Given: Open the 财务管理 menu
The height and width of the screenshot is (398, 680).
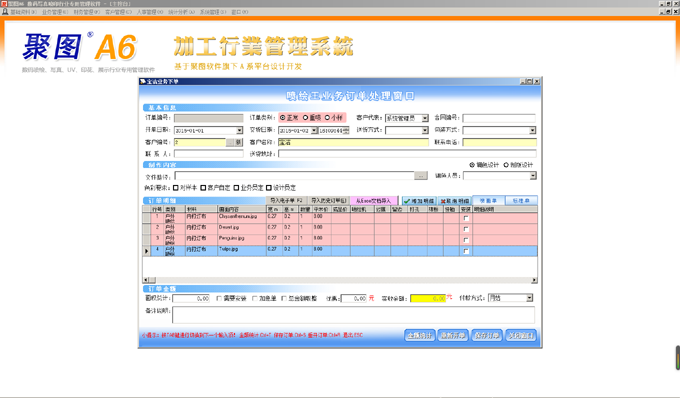Looking at the screenshot, I should (x=87, y=12).
